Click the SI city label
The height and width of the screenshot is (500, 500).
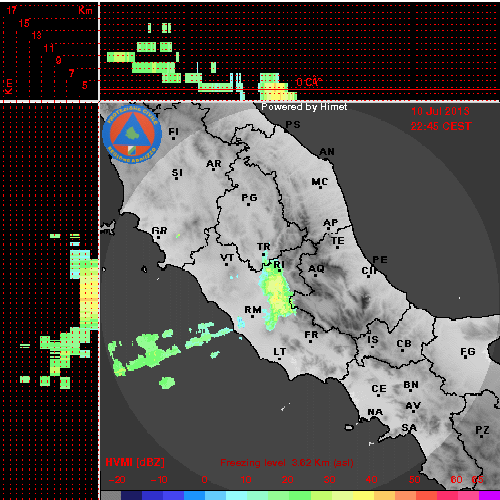177,173
